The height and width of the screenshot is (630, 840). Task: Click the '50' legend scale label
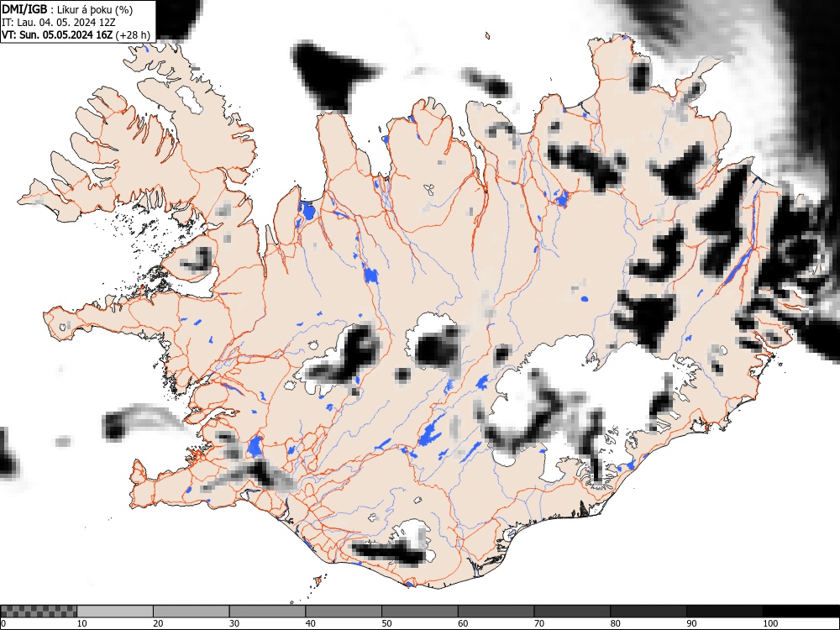(386, 623)
